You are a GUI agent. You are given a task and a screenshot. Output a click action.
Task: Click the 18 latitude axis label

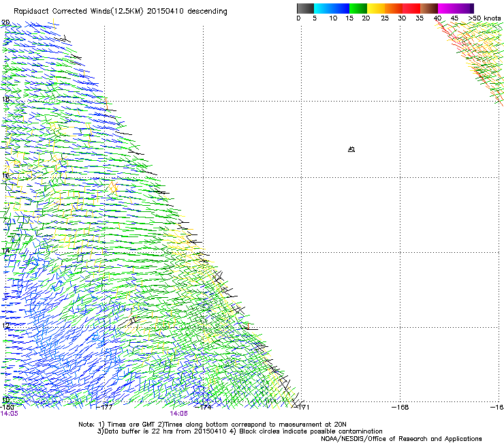(x=5, y=99)
